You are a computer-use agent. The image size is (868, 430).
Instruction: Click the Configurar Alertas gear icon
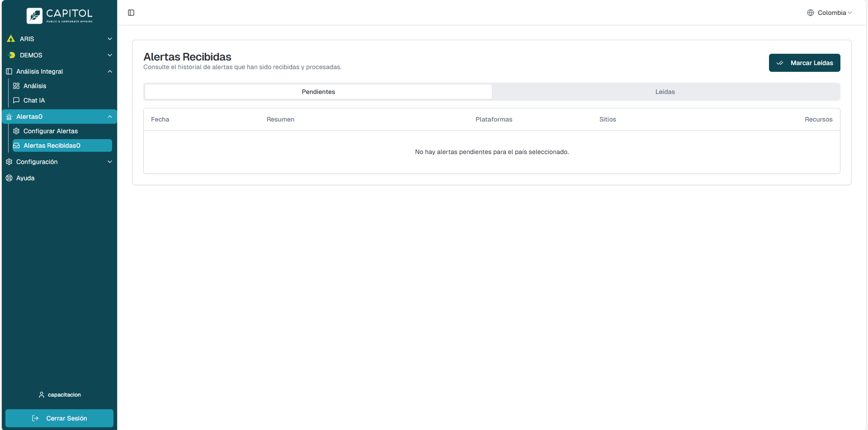click(16, 131)
